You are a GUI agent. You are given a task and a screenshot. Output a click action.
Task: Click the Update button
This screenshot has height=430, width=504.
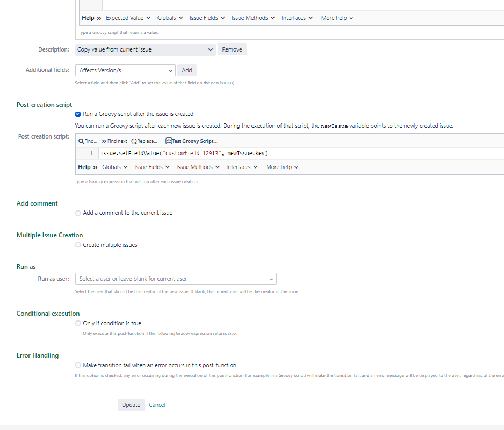point(131,405)
